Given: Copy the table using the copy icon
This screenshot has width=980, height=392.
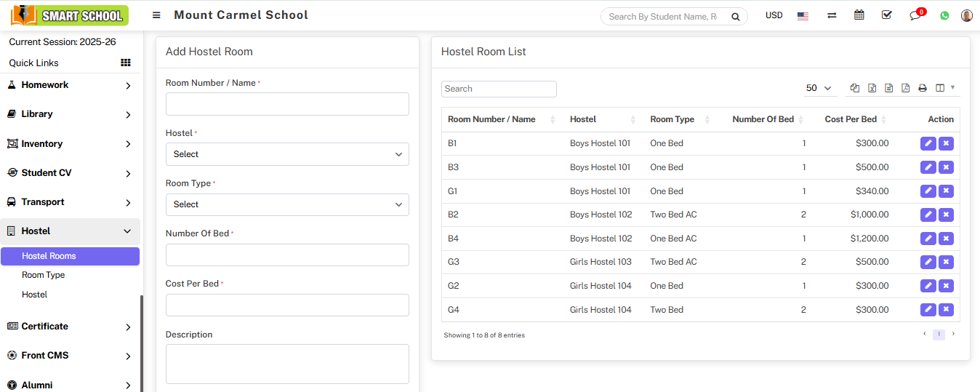Looking at the screenshot, I should 855,88.
